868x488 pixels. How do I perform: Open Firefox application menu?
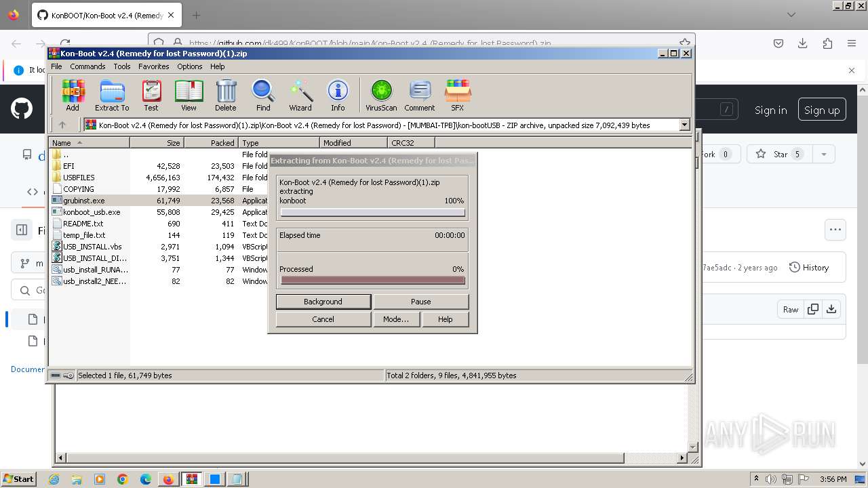[852, 43]
